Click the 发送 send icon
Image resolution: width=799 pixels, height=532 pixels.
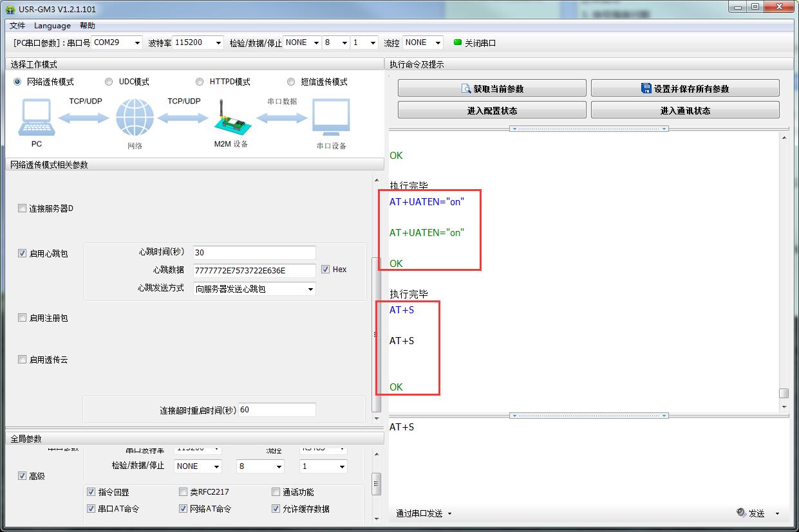[742, 513]
